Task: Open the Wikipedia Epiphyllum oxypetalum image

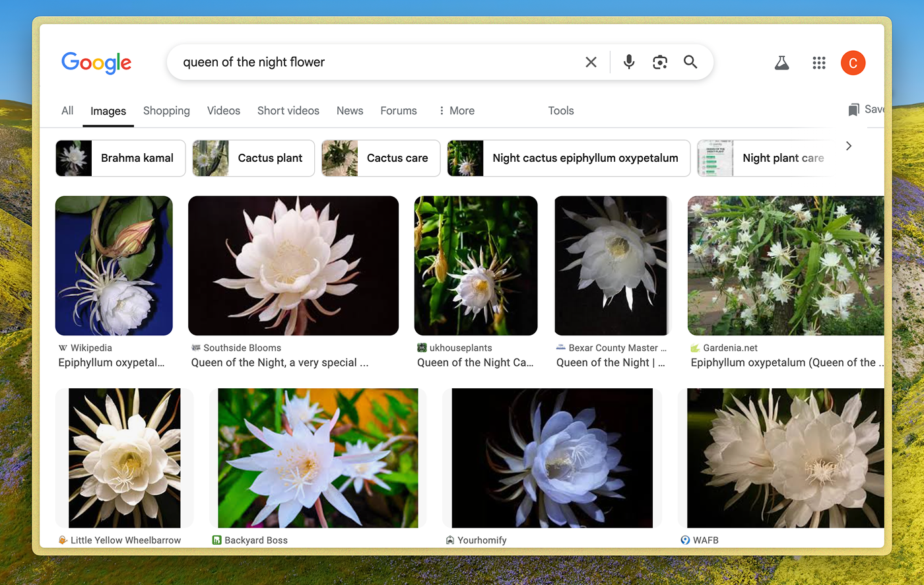Action: point(114,265)
